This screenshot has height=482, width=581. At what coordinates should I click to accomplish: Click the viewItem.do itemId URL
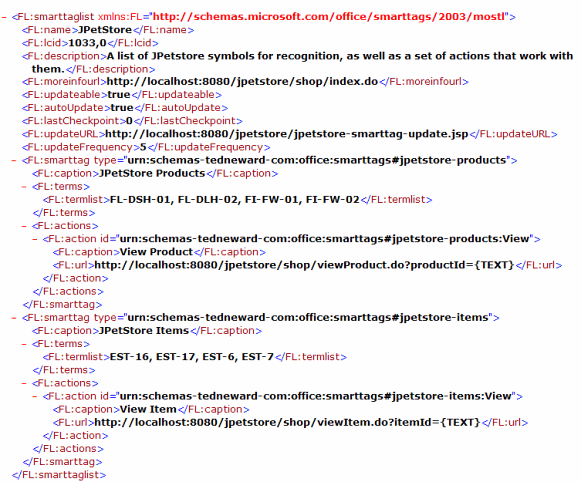point(287,422)
